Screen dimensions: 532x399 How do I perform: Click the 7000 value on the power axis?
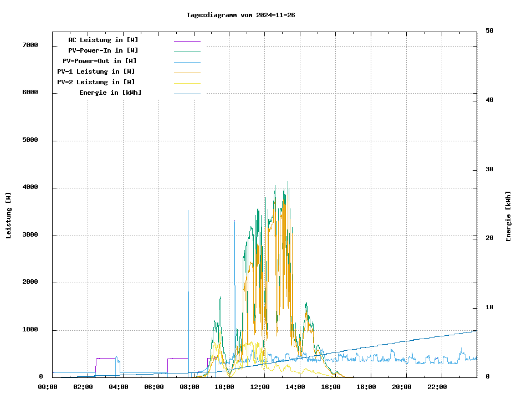point(30,45)
